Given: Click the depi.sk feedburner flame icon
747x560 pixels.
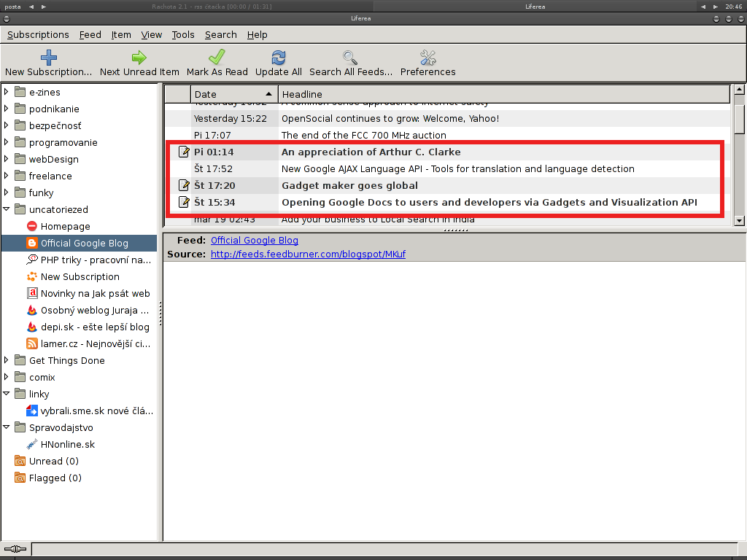Looking at the screenshot, I should coord(32,327).
